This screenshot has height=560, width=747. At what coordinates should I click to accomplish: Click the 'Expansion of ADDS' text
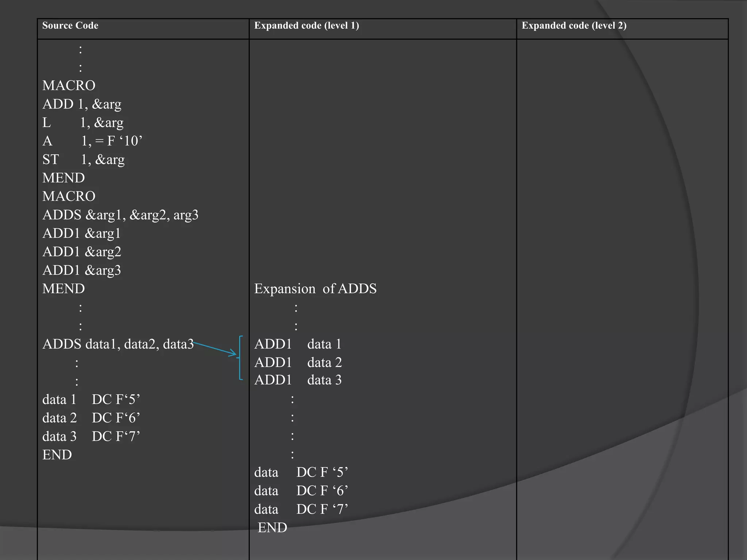click(315, 289)
